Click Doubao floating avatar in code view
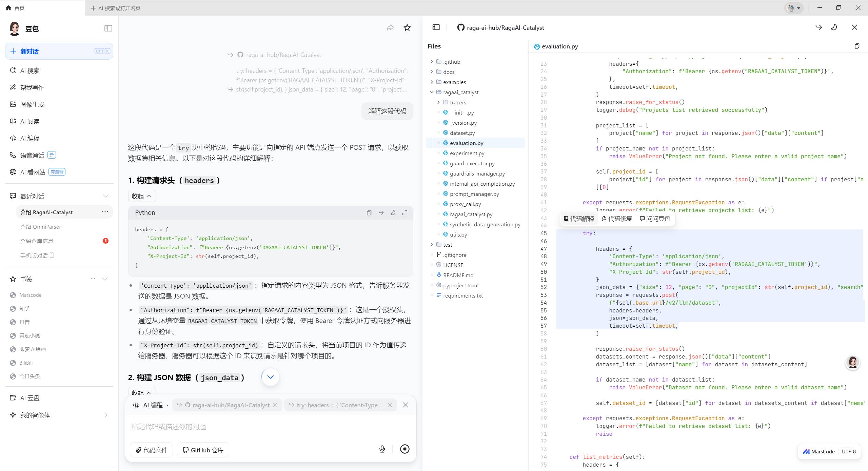Screen dimensions: 868x471 (852, 362)
